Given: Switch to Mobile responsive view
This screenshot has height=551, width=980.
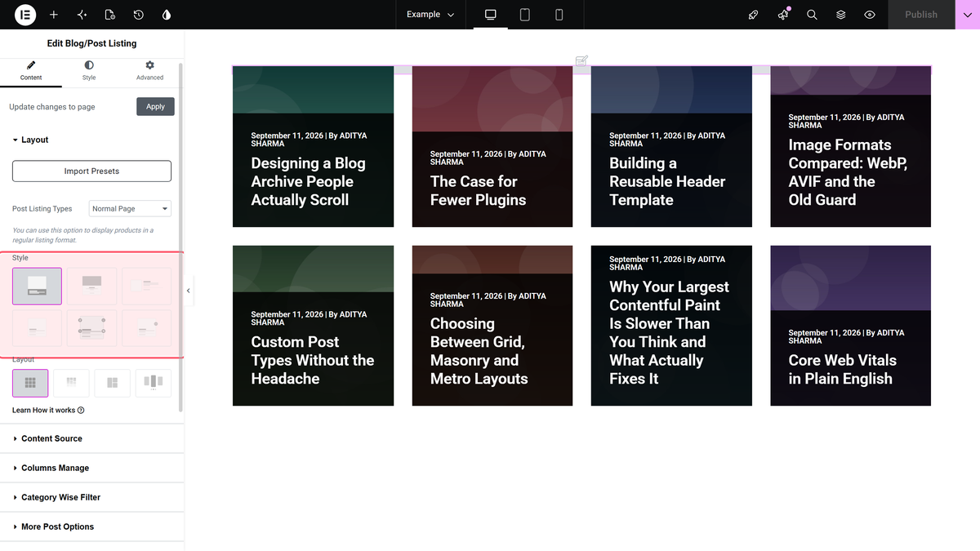Looking at the screenshot, I should pos(559,15).
